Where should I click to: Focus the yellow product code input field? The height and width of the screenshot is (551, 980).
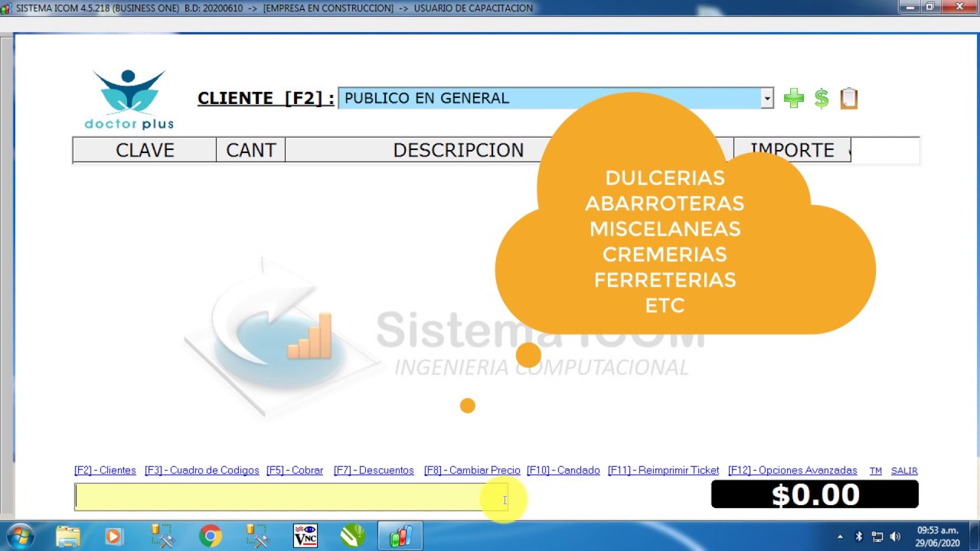291,497
